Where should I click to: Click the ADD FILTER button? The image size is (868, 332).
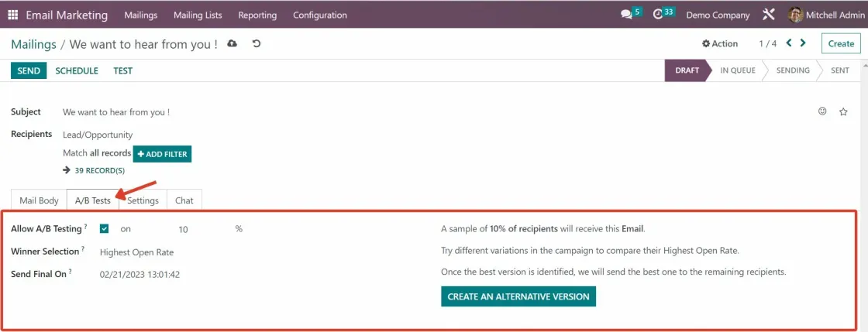pyautogui.click(x=162, y=154)
